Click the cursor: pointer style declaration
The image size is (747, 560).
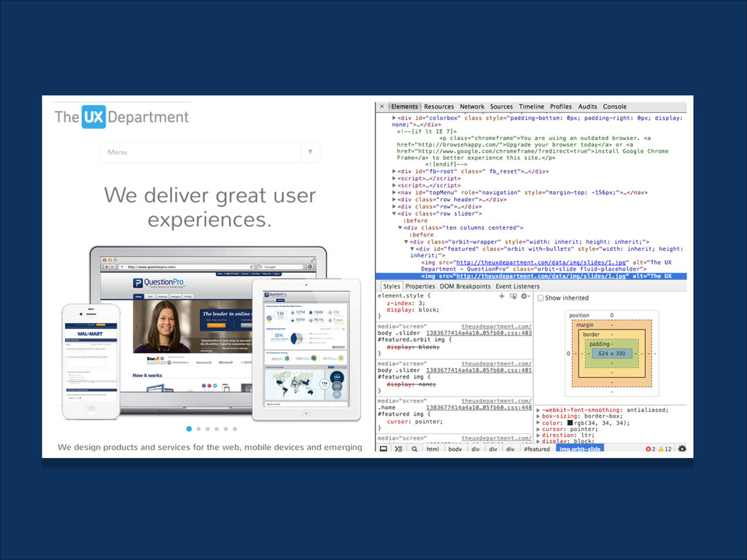pyautogui.click(x=414, y=422)
